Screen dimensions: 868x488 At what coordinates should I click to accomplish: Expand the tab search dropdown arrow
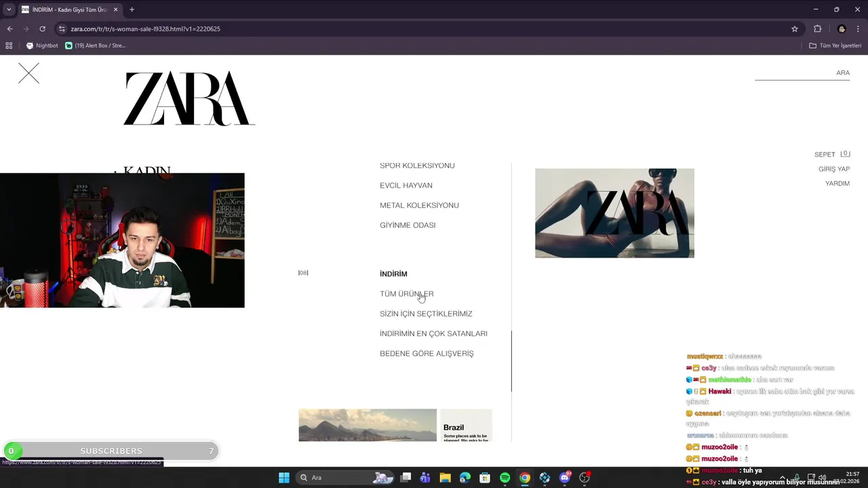click(x=9, y=9)
